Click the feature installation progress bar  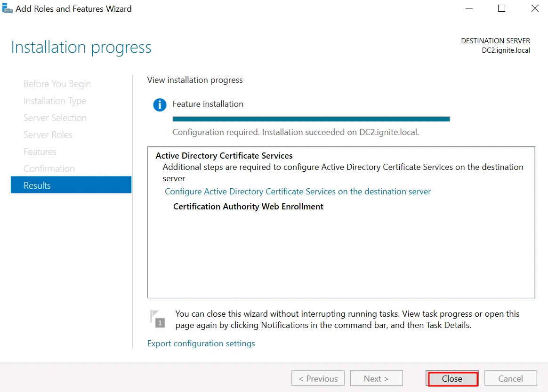pyautogui.click(x=311, y=119)
